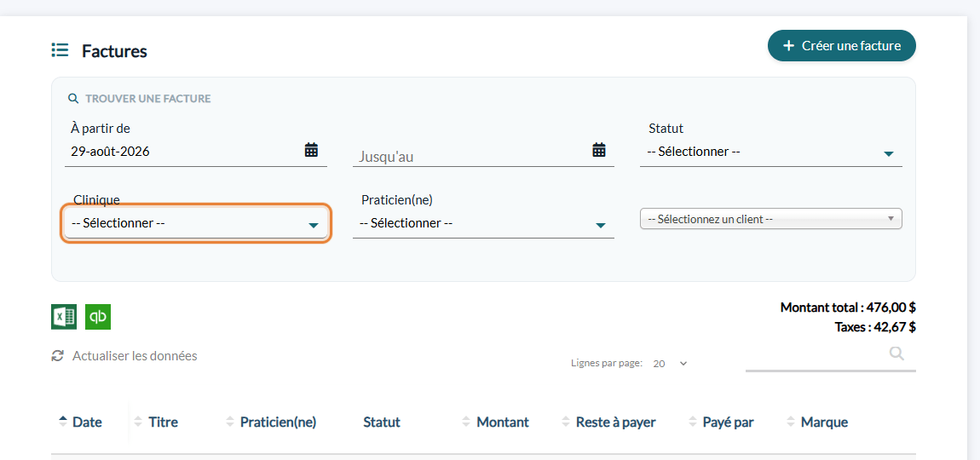The width and height of the screenshot is (980, 460).
Task: Open the Clinique dropdown
Action: pos(196,223)
